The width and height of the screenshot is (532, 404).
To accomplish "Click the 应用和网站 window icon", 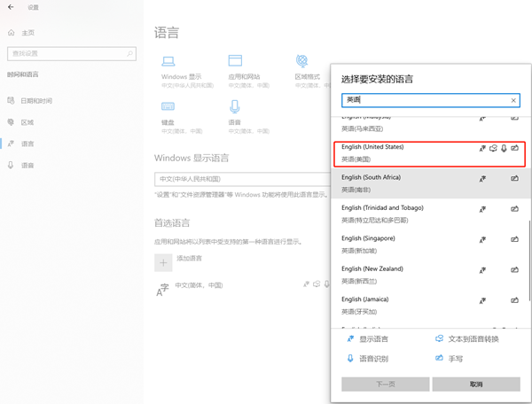I will [x=235, y=60].
